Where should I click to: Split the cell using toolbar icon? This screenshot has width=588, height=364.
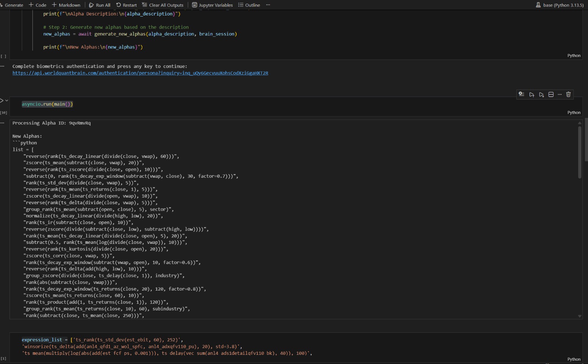[551, 94]
